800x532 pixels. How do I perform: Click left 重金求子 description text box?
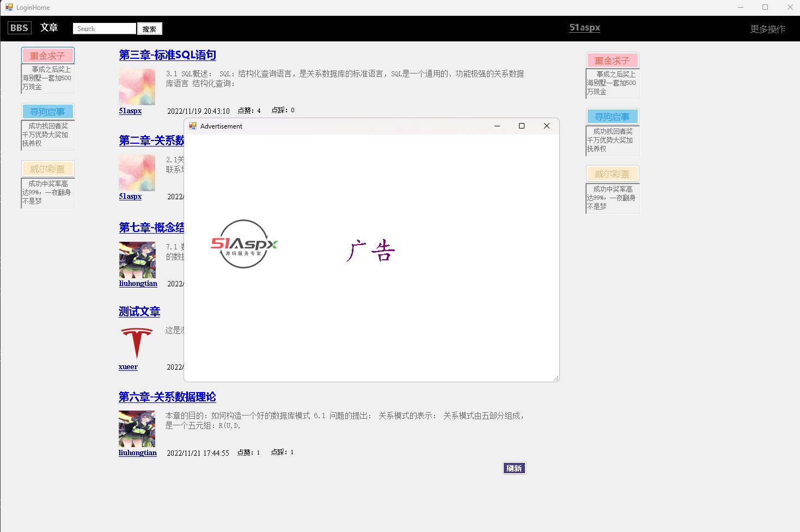coord(48,78)
